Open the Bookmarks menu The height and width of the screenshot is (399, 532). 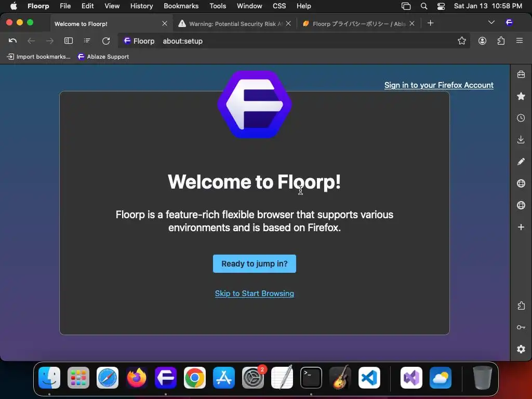click(x=181, y=6)
